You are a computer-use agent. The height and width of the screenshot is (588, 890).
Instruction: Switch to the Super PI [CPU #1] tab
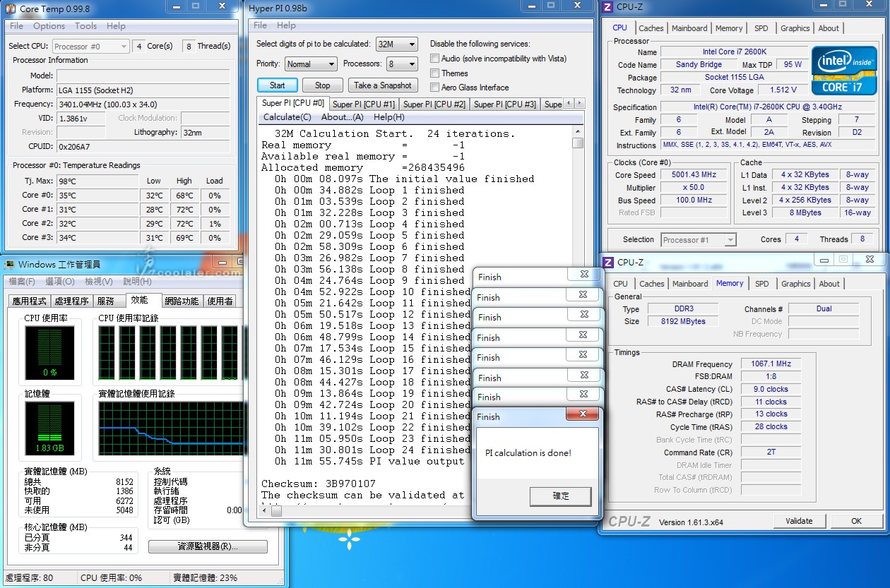(364, 104)
